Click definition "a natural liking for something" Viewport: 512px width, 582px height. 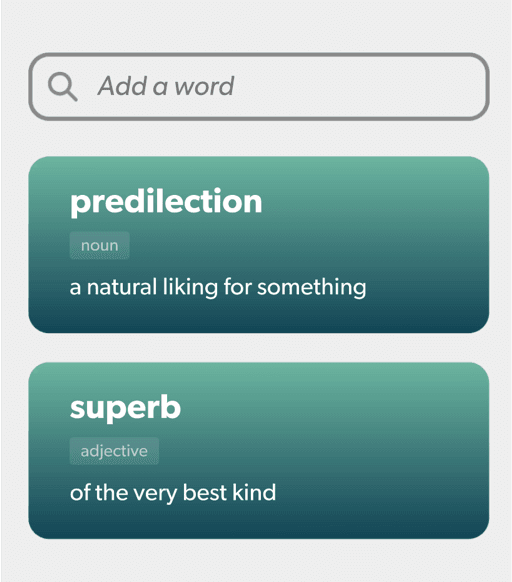(218, 288)
